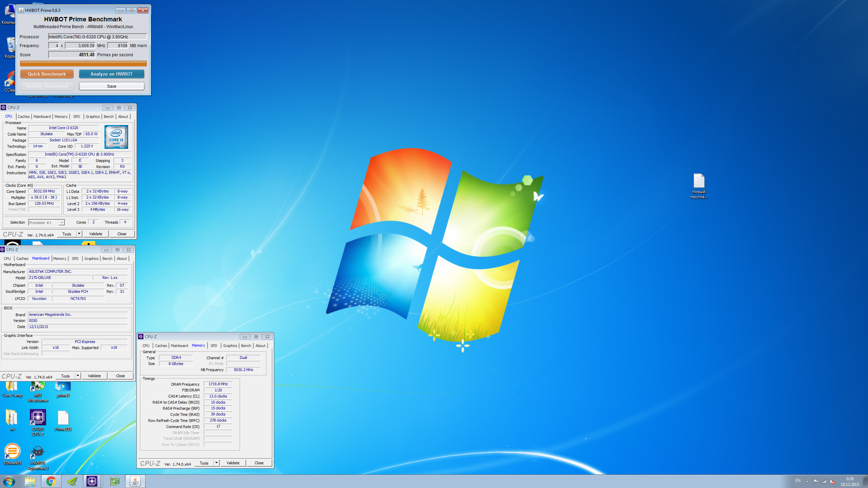
Task: Open Tools dropdown arrow in Mainboard CPU-Z window
Action: coord(78,376)
